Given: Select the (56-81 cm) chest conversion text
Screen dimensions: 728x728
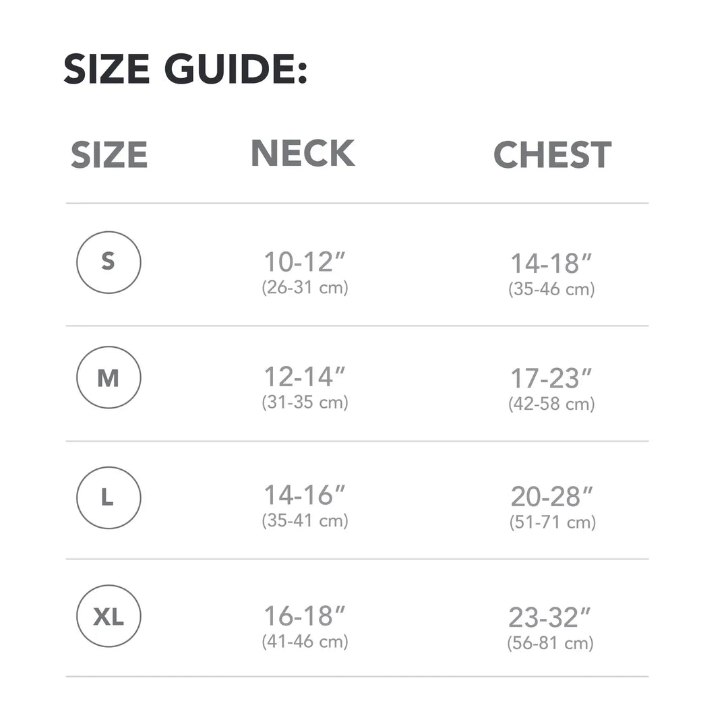Looking at the screenshot, I should (x=550, y=644).
